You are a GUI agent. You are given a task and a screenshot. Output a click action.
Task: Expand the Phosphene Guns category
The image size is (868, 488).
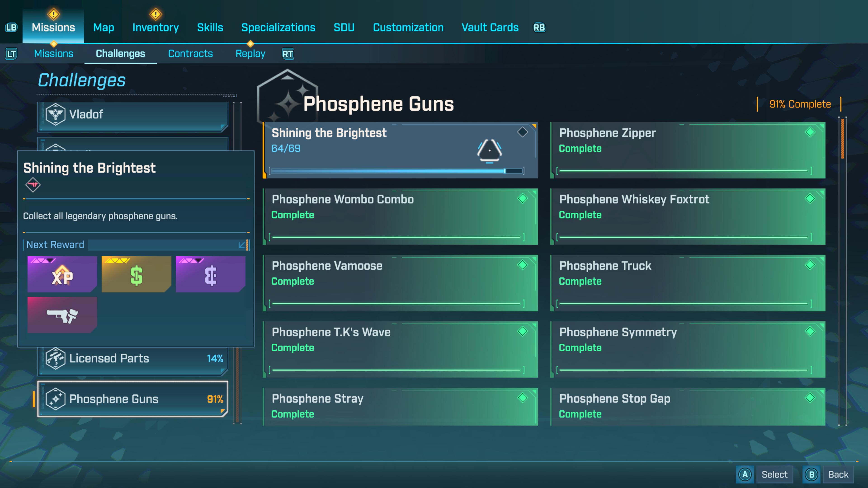click(133, 399)
